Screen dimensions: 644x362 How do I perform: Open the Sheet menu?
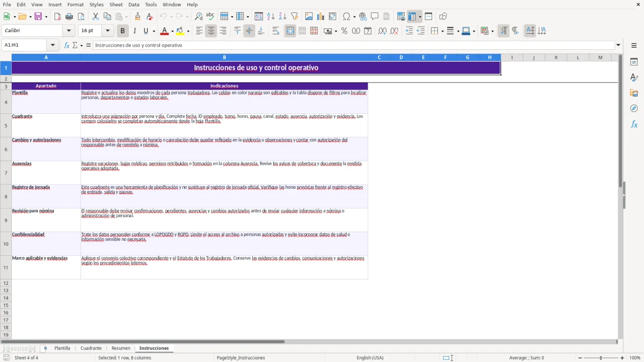[x=116, y=4]
